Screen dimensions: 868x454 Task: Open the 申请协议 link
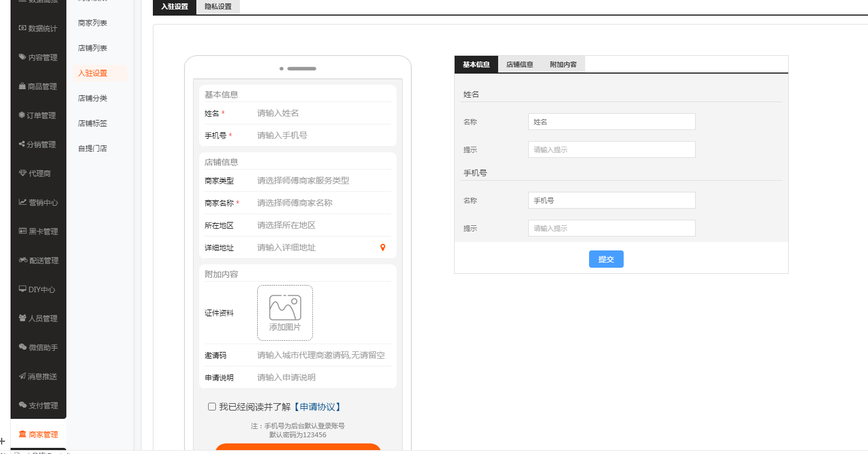click(317, 407)
